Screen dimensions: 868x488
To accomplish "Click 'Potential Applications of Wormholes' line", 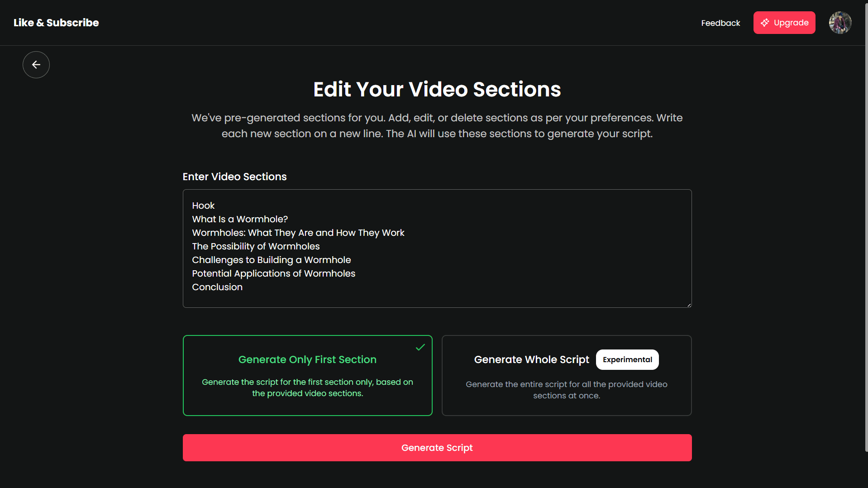I will click(x=274, y=273).
